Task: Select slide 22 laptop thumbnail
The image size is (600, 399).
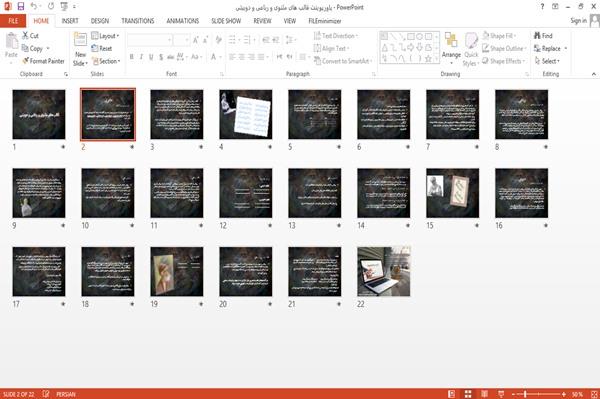Action: 383,272
